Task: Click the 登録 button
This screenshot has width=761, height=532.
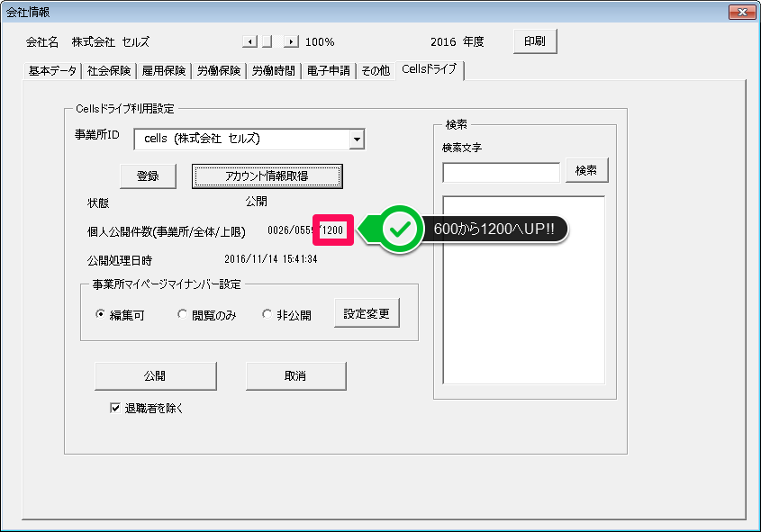Action: tap(148, 176)
